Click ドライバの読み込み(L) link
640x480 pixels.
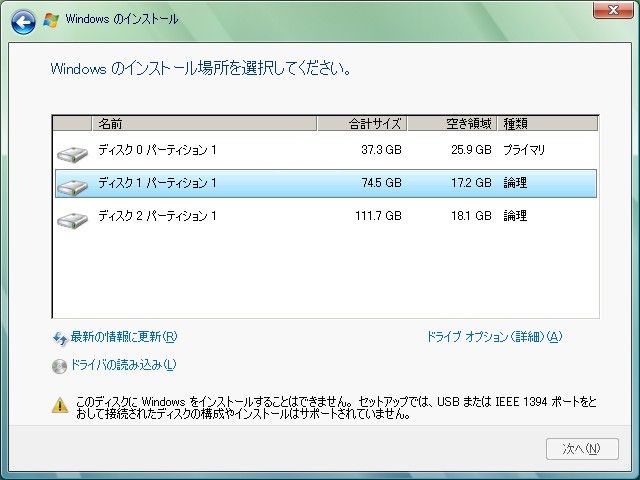click(x=123, y=365)
